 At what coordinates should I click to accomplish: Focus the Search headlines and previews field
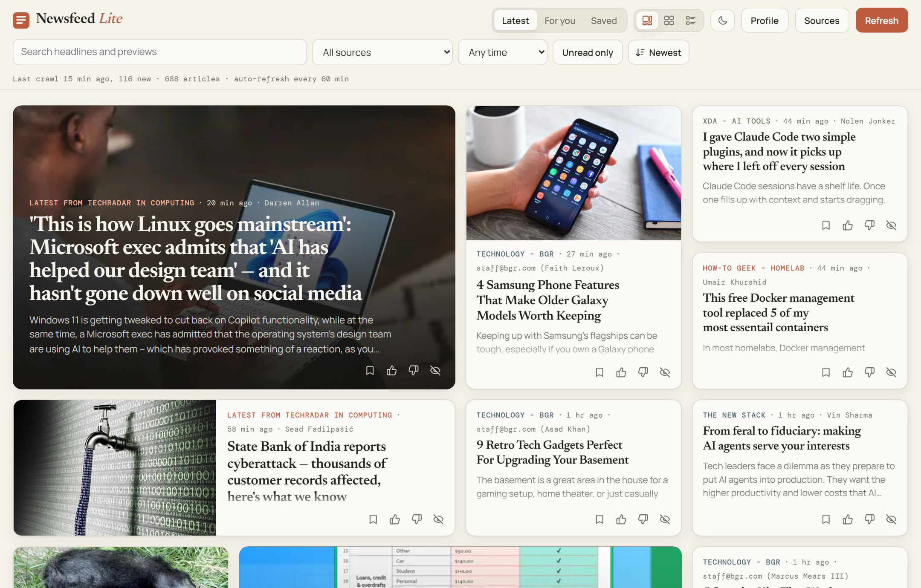[160, 52]
